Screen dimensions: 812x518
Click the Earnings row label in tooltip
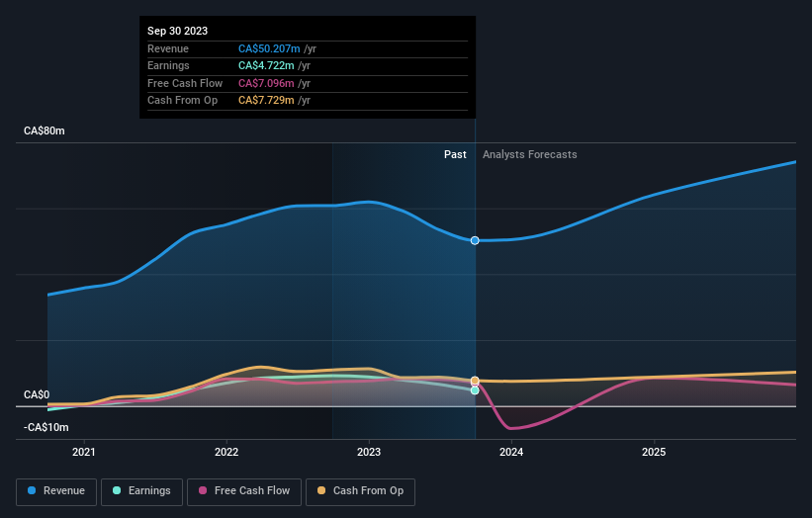[x=168, y=65]
